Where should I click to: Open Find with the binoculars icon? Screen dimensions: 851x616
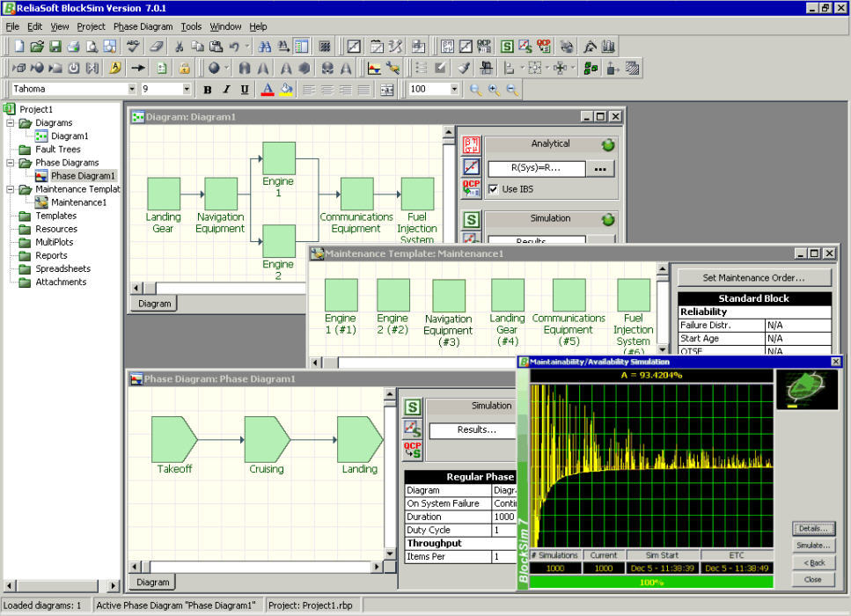265,47
